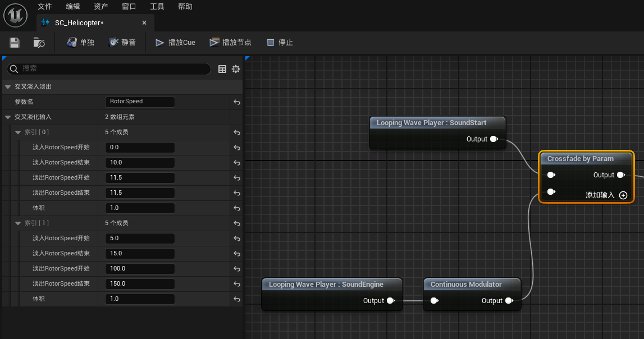Reset index 1 体积 value to default

pyautogui.click(x=237, y=300)
